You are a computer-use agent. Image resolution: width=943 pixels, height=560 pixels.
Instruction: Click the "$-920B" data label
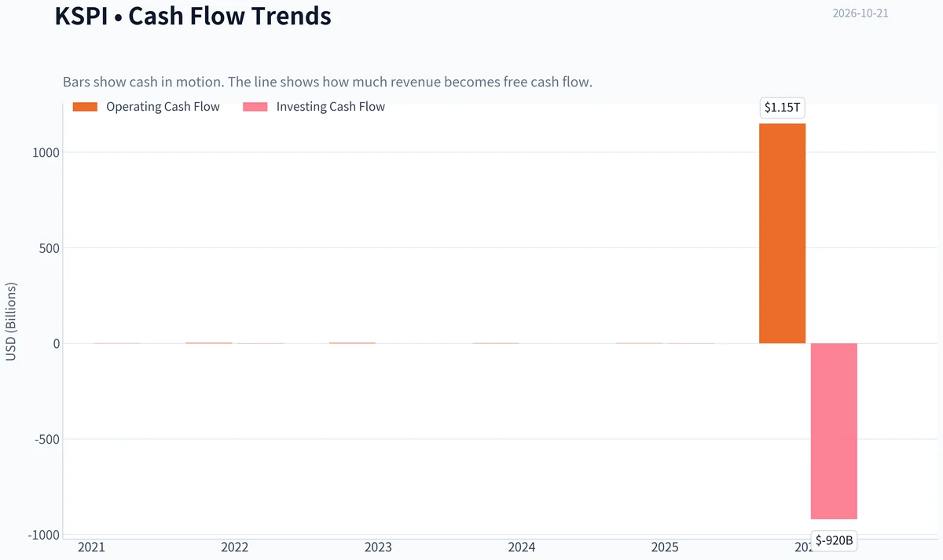[834, 540]
